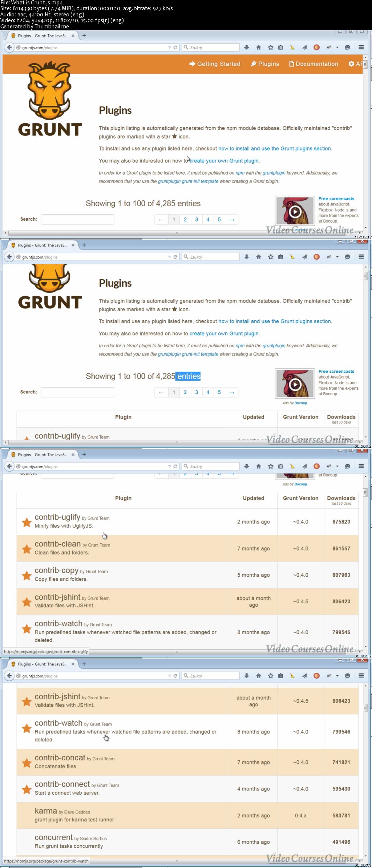
Task: Open 'npm' link in frame with highlighted 'entries'
Action: pyautogui.click(x=240, y=346)
